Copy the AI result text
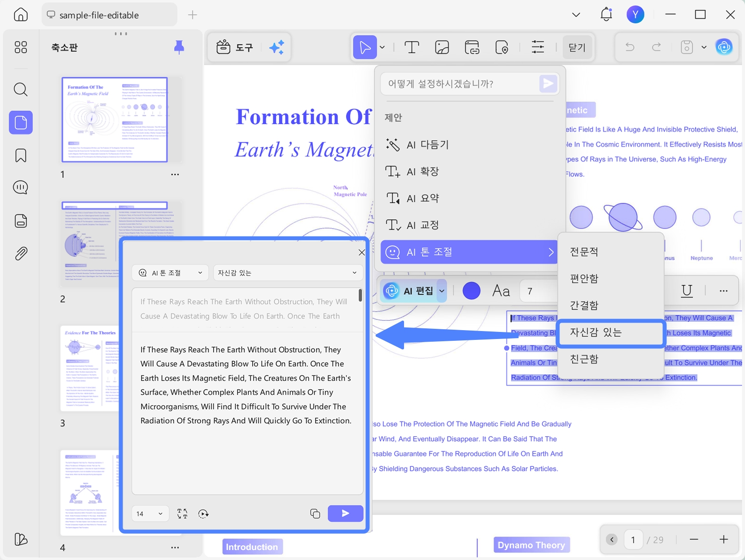 (315, 513)
